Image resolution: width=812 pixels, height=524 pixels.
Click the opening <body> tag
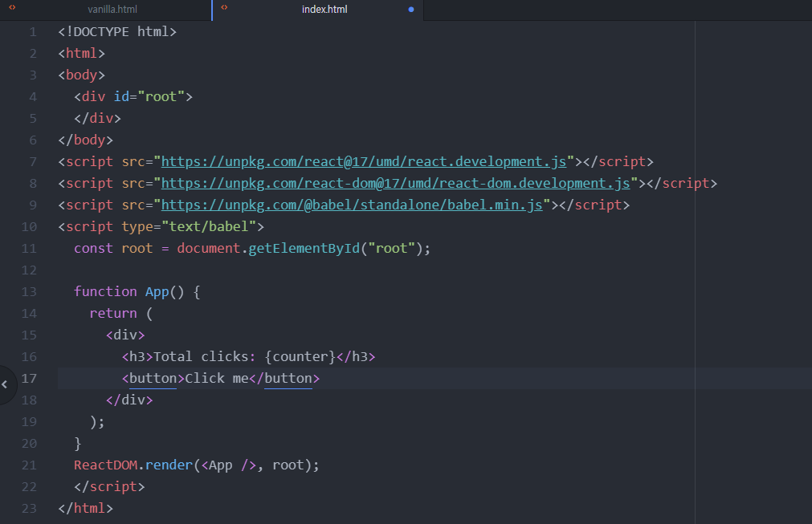(x=81, y=75)
